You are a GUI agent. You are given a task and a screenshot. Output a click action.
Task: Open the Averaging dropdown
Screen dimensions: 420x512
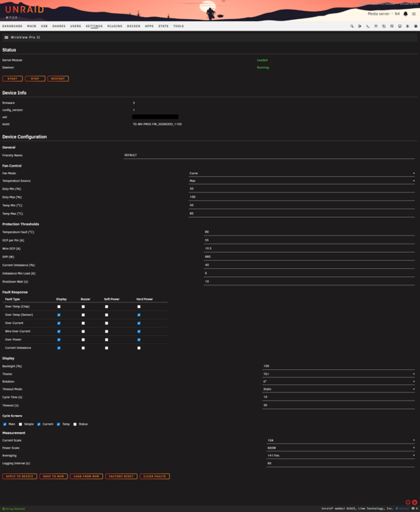pos(341,455)
